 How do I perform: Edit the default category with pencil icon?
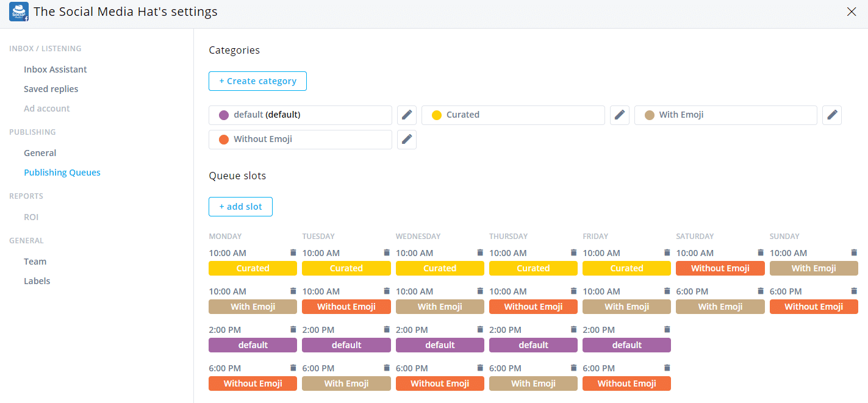point(407,115)
